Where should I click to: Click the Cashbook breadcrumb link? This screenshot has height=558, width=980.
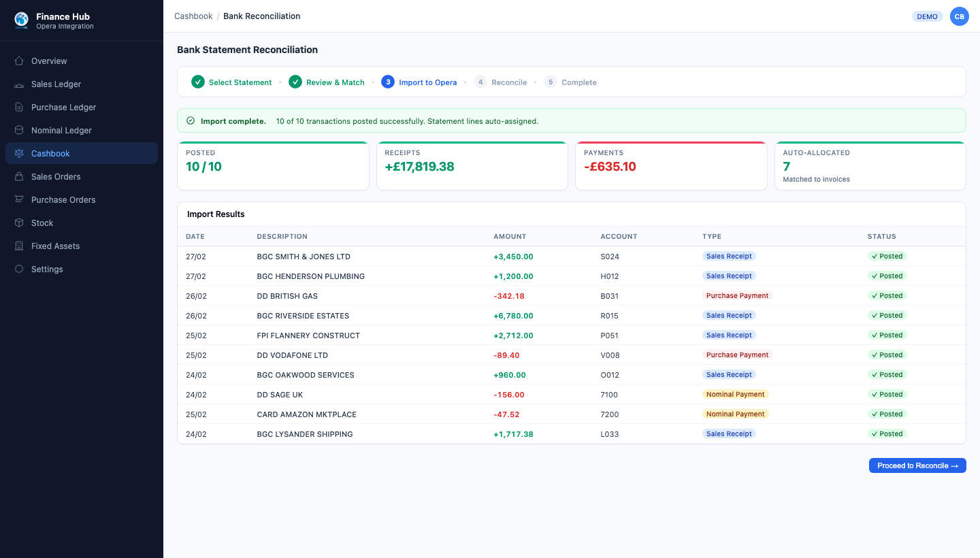click(x=193, y=16)
